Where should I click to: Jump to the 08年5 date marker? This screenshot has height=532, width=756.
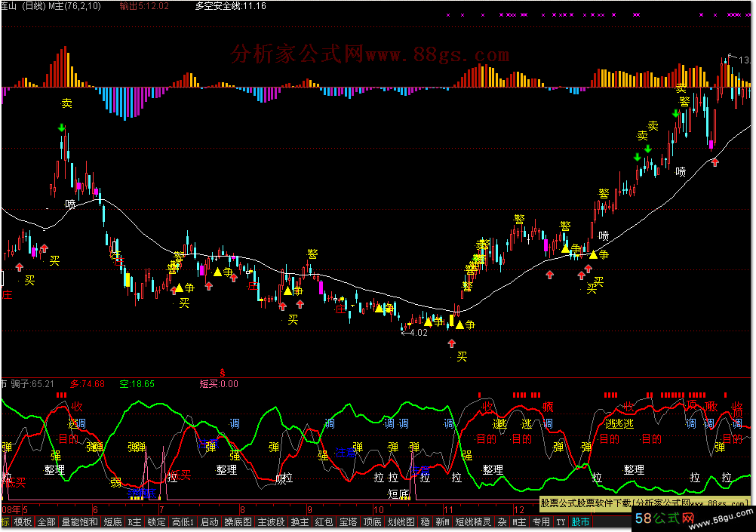pyautogui.click(x=14, y=509)
